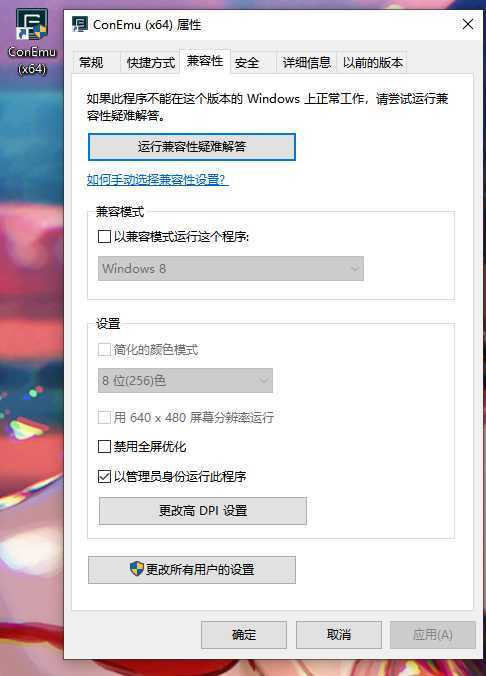Image resolution: width=486 pixels, height=676 pixels.
Task: Click the 简化的颜色模式 checkbox
Action: point(104,349)
